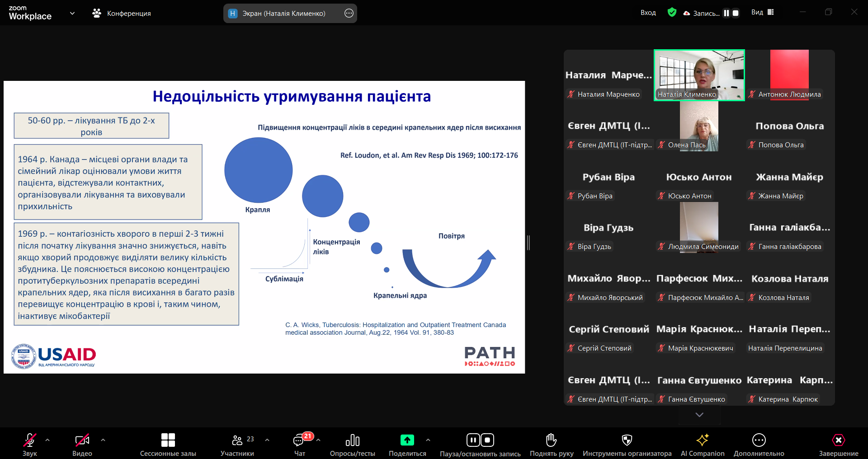
Task: Launch AI Companion
Action: tap(702, 440)
